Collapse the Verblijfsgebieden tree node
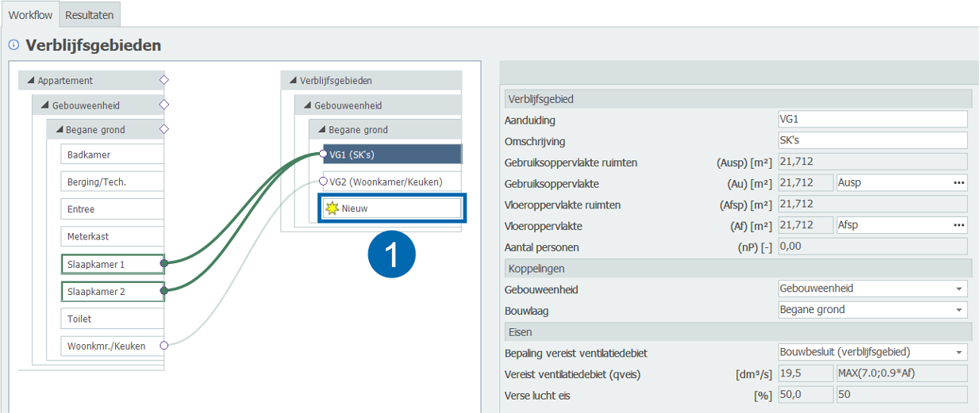 tap(293, 81)
